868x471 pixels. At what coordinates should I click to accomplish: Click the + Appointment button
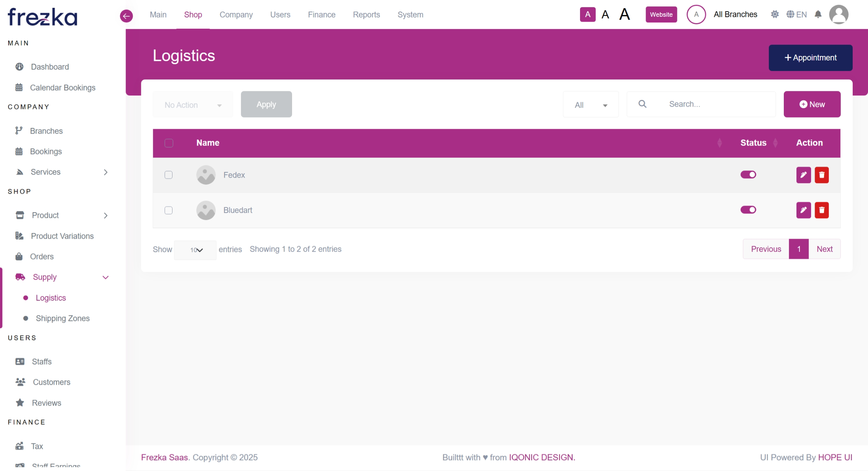(810, 58)
